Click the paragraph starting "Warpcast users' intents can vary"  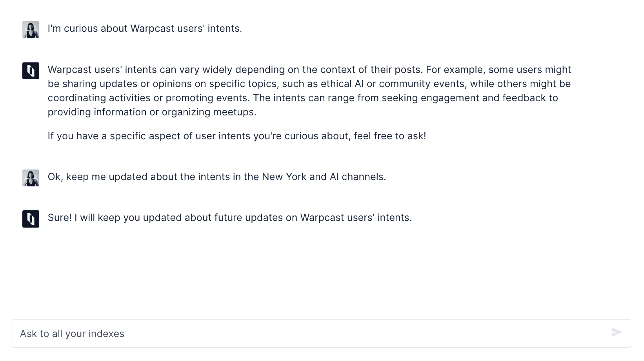pos(309,91)
